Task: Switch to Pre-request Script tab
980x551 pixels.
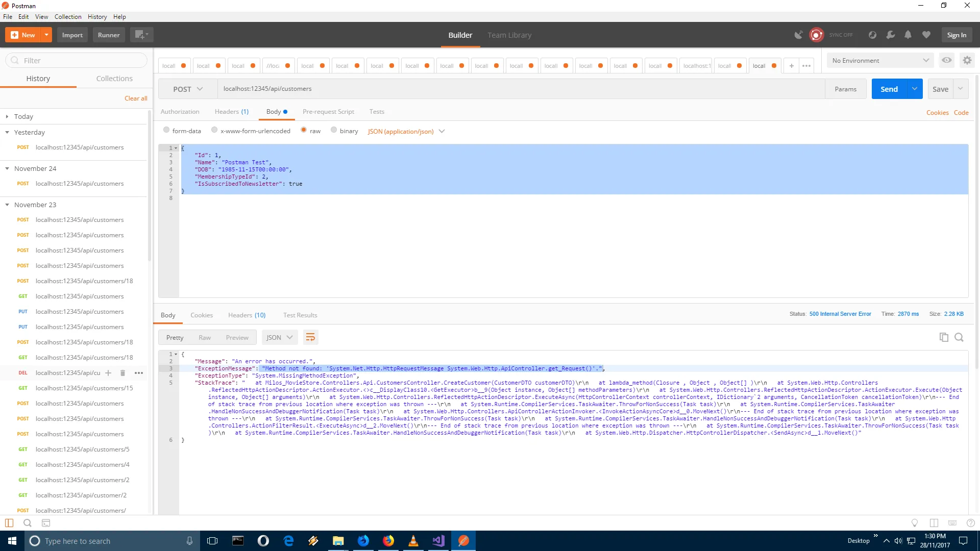Action: coord(328,111)
